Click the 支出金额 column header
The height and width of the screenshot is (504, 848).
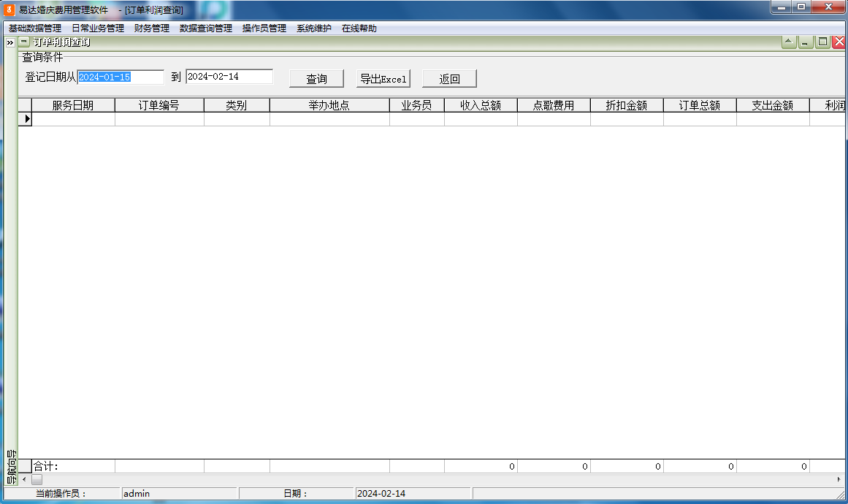click(x=773, y=105)
